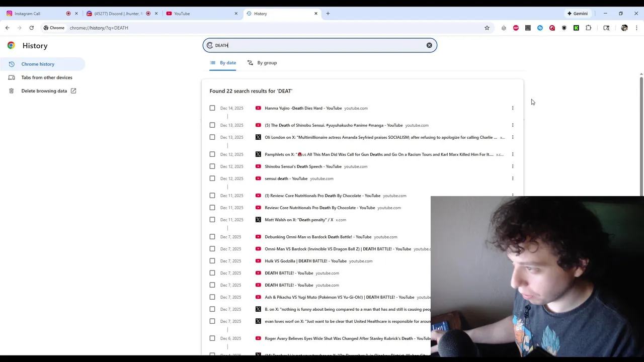Open the green K extension
Screen dimensions: 644x362
pos(576,28)
